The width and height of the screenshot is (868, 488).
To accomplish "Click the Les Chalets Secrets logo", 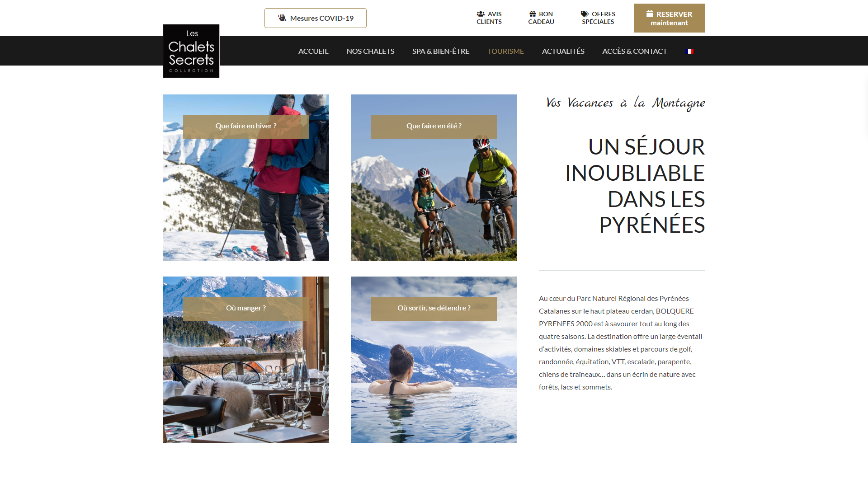I will pyautogui.click(x=191, y=51).
